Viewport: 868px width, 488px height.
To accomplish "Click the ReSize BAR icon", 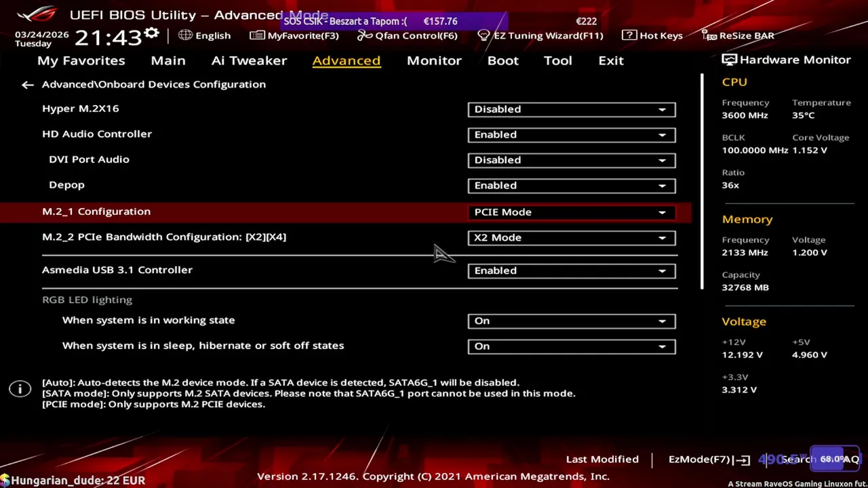I will tap(709, 35).
